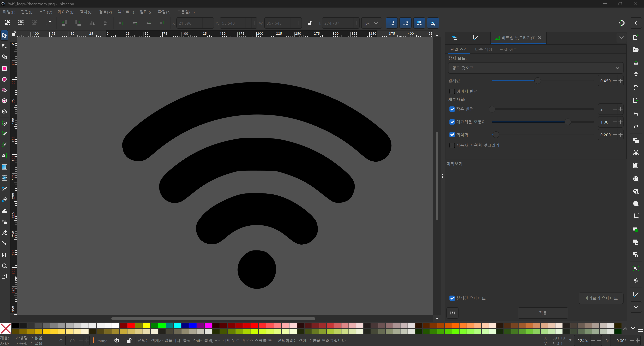Select the Ellipse tool
Viewport: 644px width, 346px height.
[4, 79]
